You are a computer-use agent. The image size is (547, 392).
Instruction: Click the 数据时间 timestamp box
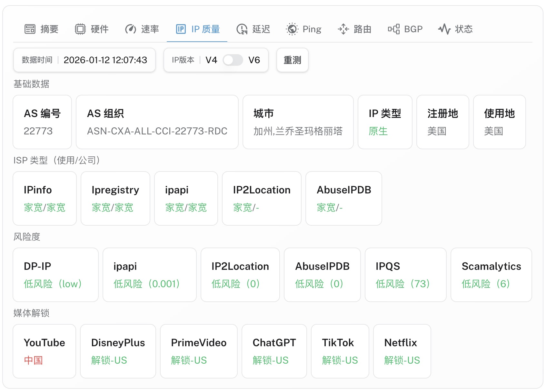(85, 60)
